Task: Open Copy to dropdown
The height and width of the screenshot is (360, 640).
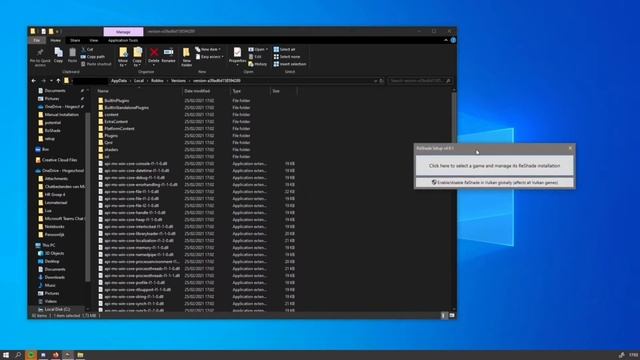Action: 137,57
